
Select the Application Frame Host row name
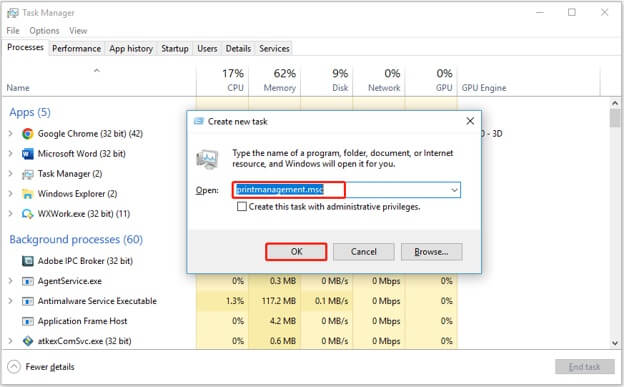point(82,321)
